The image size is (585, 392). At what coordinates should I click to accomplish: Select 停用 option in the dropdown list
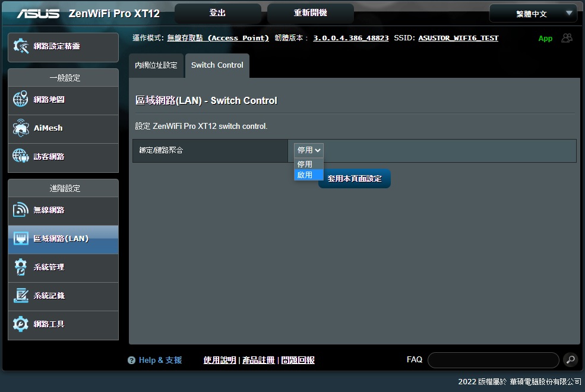(x=309, y=164)
